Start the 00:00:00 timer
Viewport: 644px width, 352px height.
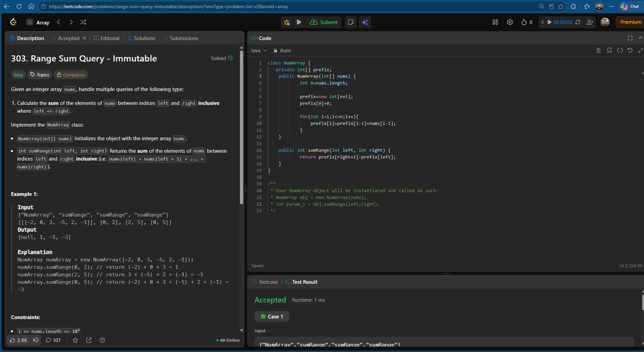coord(559,23)
